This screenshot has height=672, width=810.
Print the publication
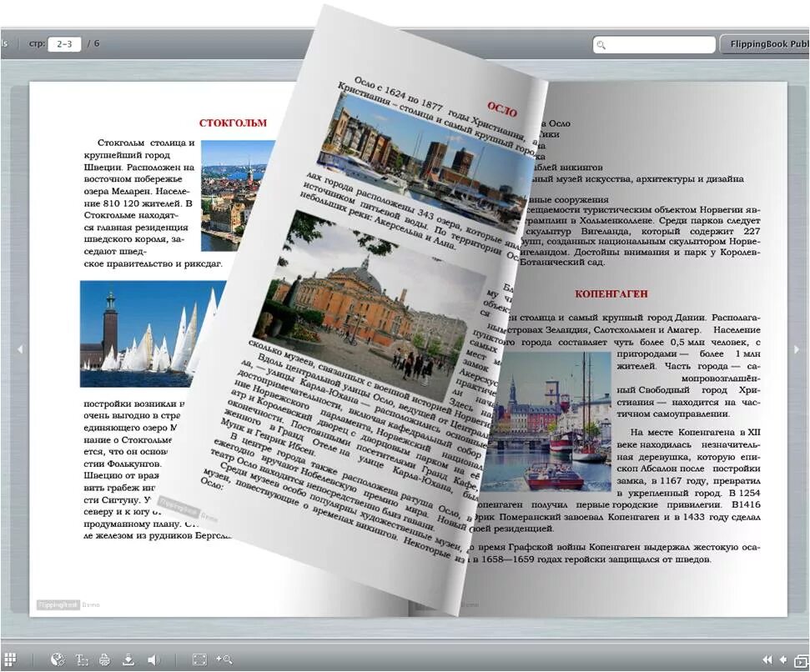(104, 659)
